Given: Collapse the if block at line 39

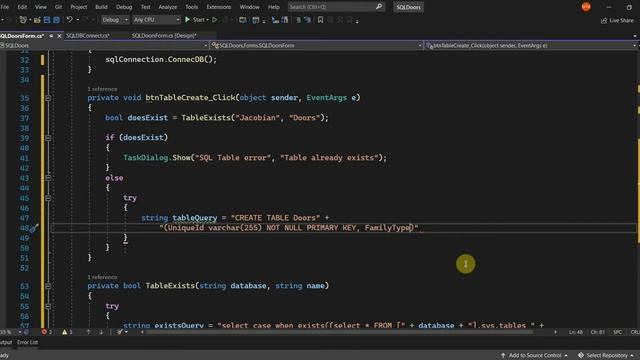Looking at the screenshot, I should click(x=48, y=138).
